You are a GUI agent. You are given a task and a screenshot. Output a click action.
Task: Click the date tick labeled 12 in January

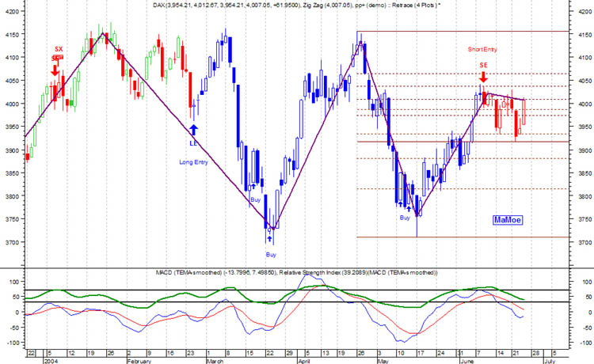click(x=71, y=354)
